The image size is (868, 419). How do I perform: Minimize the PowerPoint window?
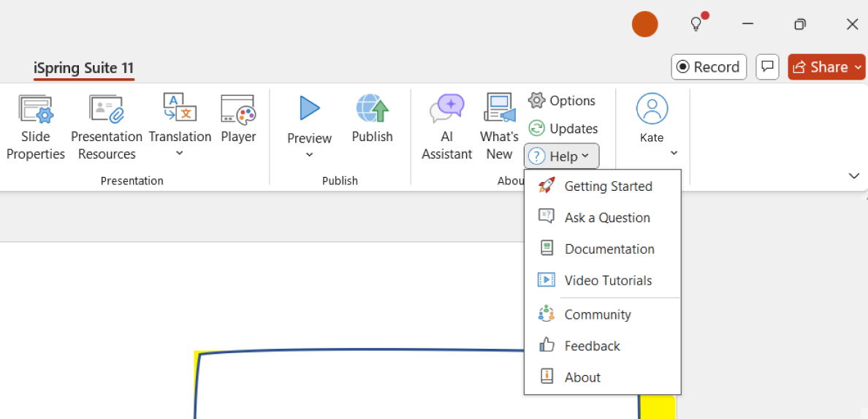point(748,24)
